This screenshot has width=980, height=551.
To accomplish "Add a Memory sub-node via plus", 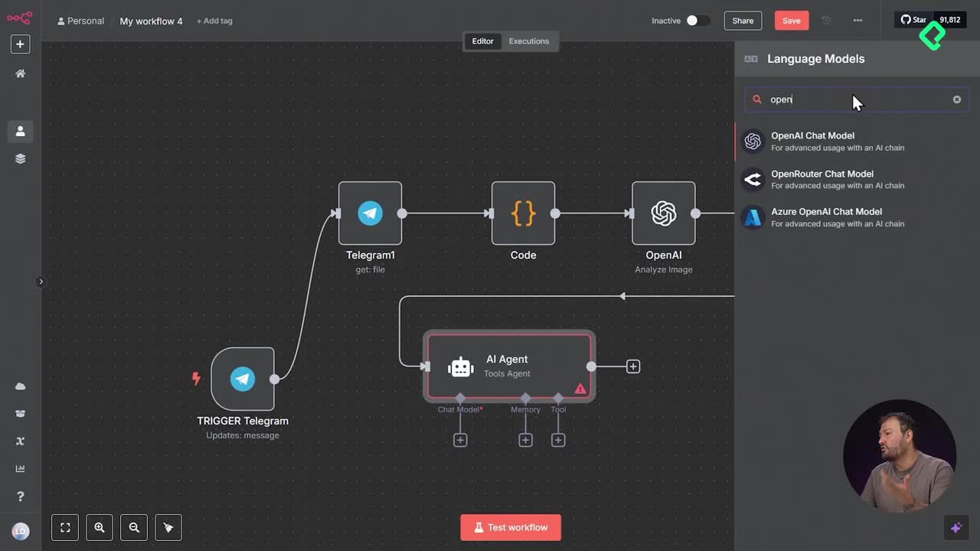I will (525, 440).
